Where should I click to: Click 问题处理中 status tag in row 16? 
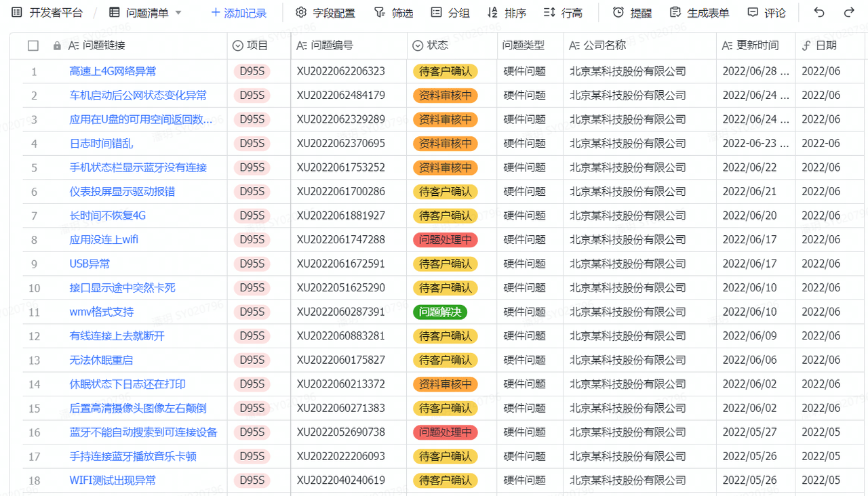point(445,432)
